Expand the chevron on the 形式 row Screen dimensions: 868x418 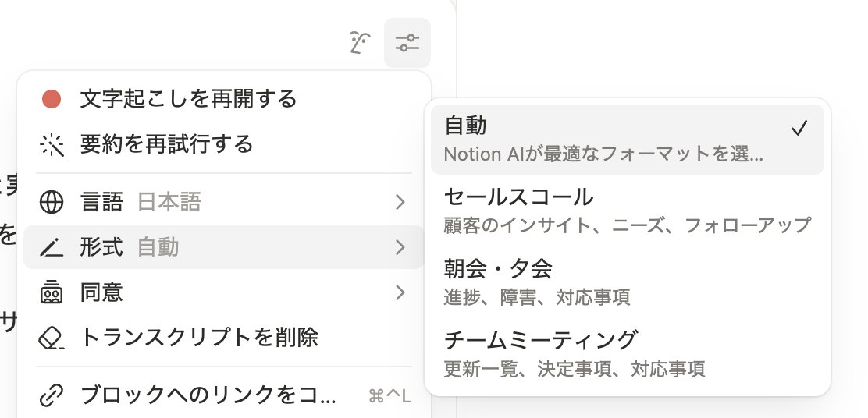(x=400, y=247)
